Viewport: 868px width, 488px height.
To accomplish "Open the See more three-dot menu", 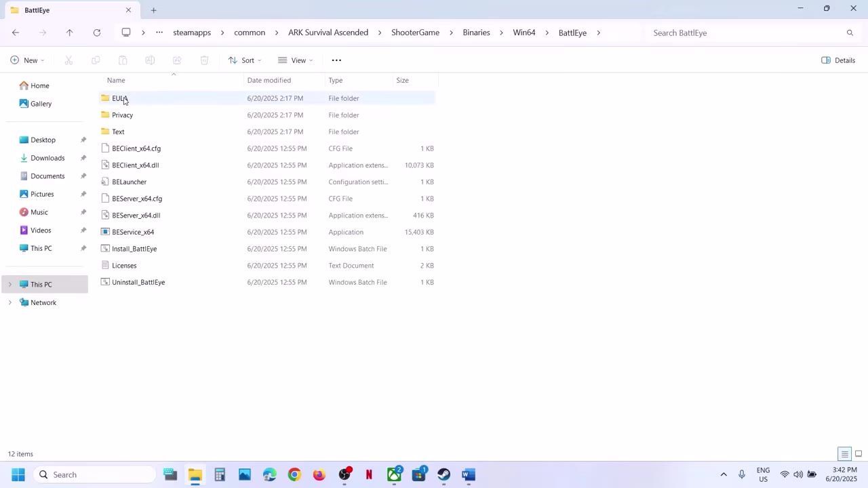I will (336, 60).
